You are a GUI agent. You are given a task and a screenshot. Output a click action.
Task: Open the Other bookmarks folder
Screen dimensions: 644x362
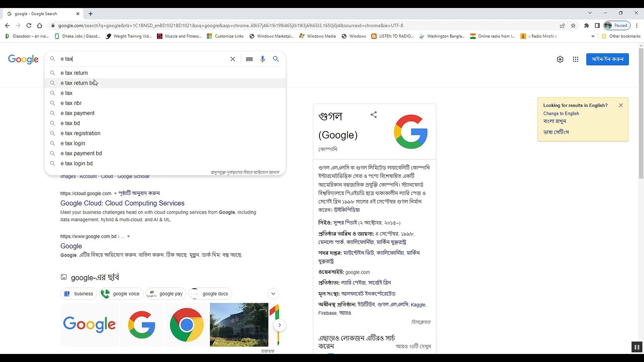pos(621,36)
